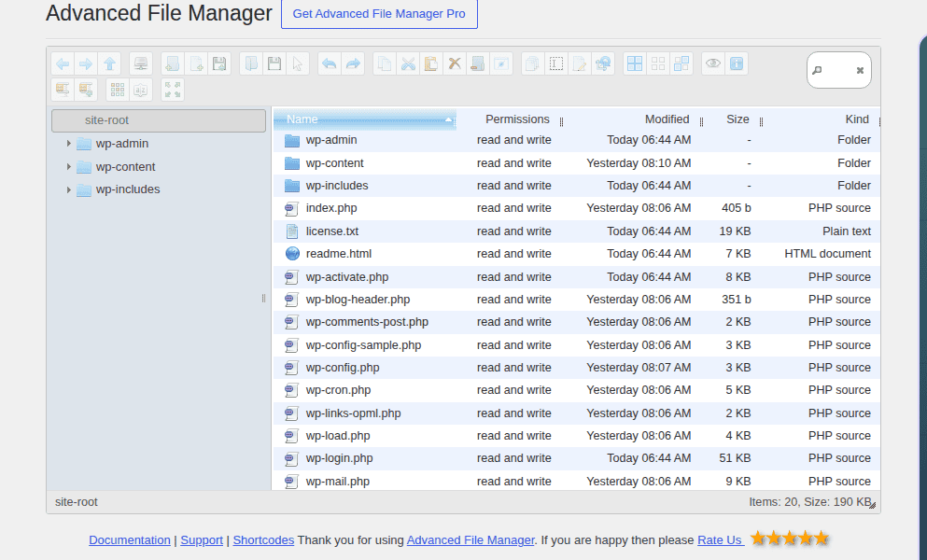Click the search magnifier icon
The width and height of the screenshot is (927, 560).
817,70
